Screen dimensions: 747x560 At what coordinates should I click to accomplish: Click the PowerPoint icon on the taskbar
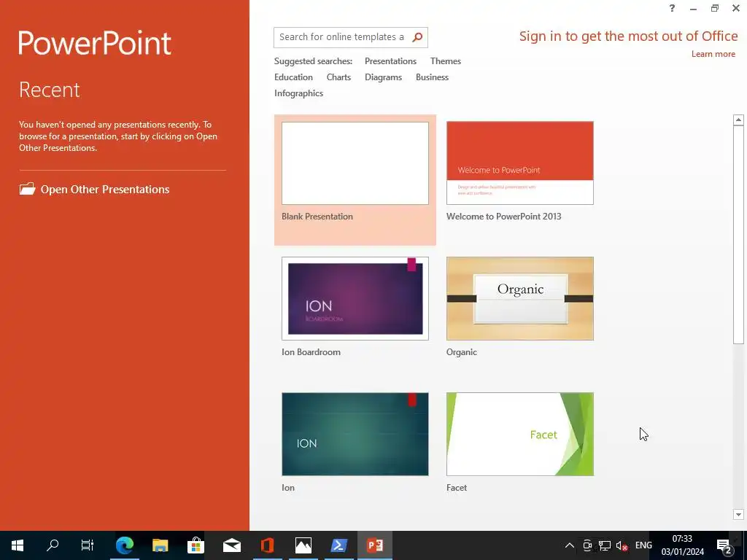(375, 545)
